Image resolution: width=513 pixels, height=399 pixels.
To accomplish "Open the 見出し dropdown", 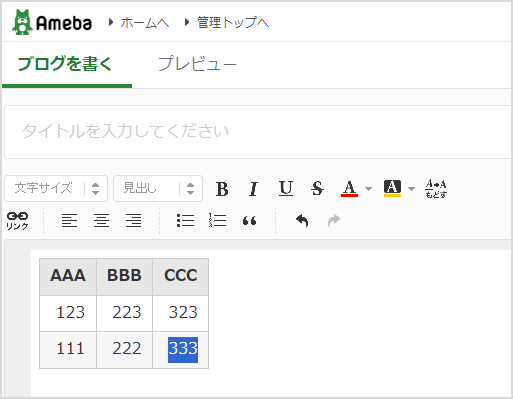I will 158,188.
